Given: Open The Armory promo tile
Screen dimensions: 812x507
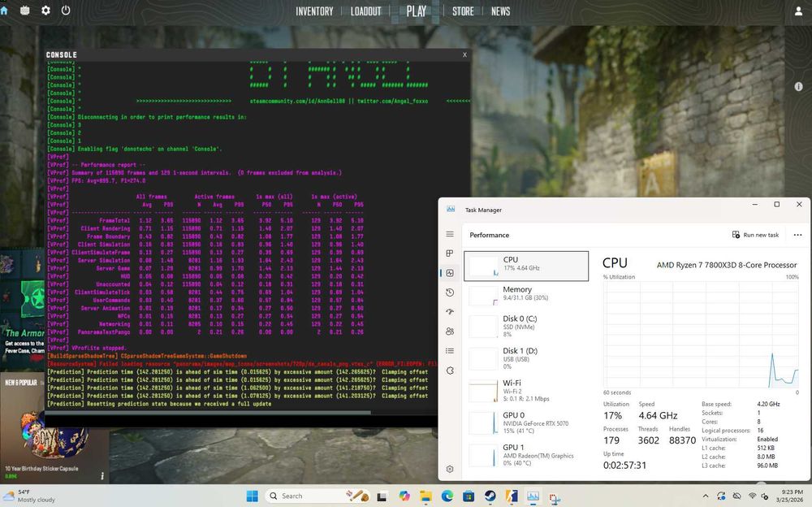Looking at the screenshot, I should point(22,310).
